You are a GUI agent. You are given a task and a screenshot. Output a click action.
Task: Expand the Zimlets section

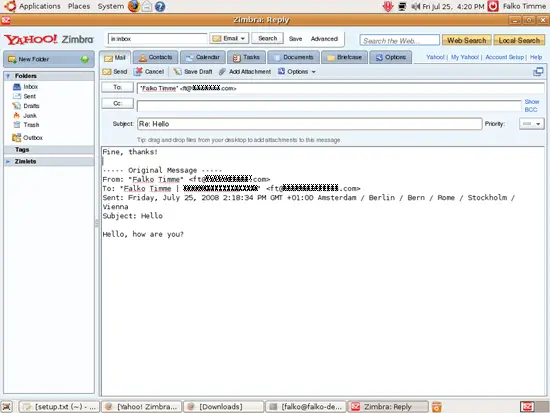pos(8,161)
